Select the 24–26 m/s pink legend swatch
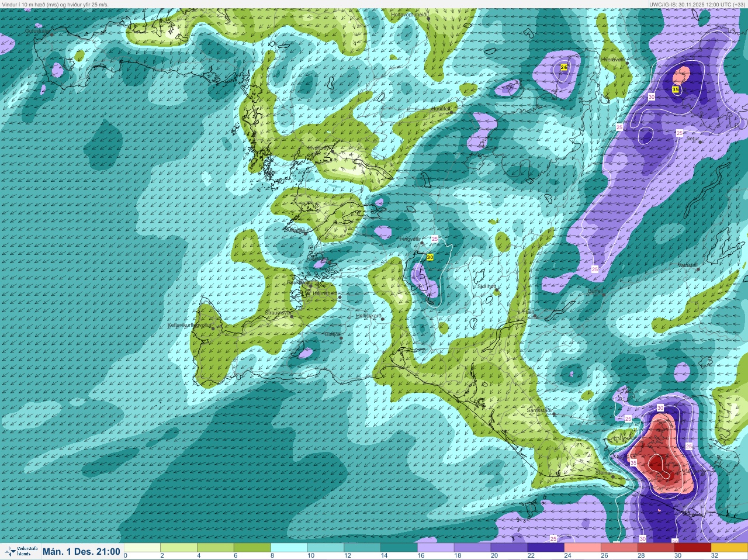 583,548
